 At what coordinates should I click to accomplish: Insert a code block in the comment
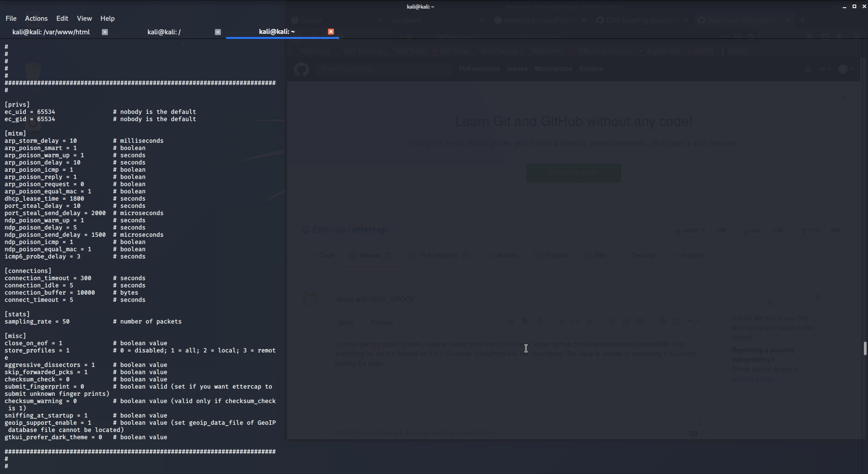[576, 321]
